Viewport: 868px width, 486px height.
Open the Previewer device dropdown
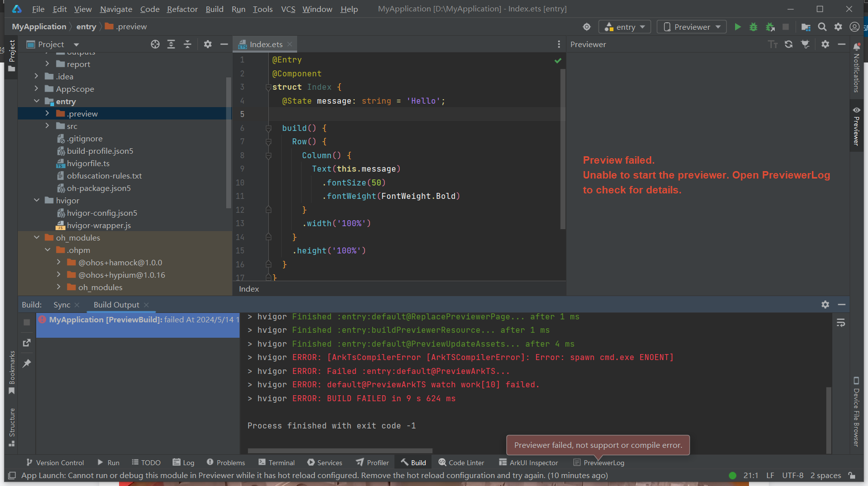692,27
